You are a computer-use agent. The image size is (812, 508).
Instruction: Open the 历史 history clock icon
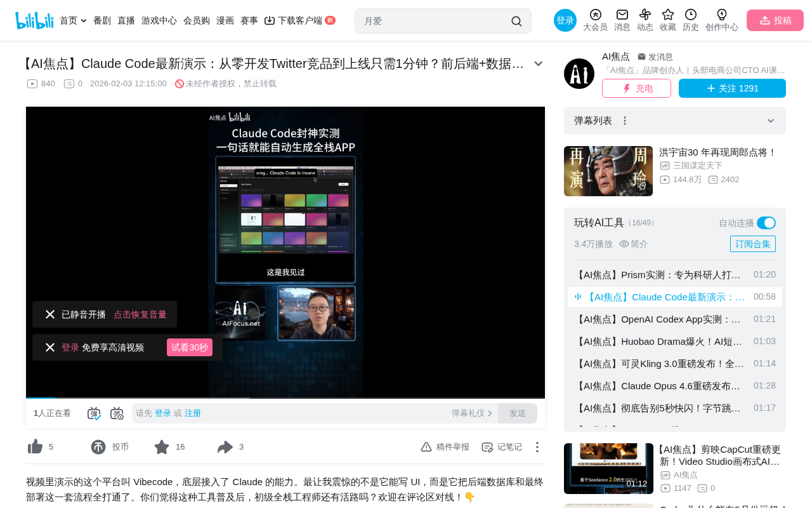pyautogui.click(x=691, y=15)
